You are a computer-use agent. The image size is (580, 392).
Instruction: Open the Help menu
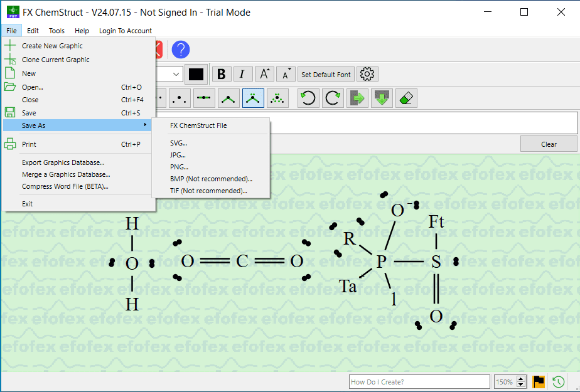pyautogui.click(x=82, y=31)
